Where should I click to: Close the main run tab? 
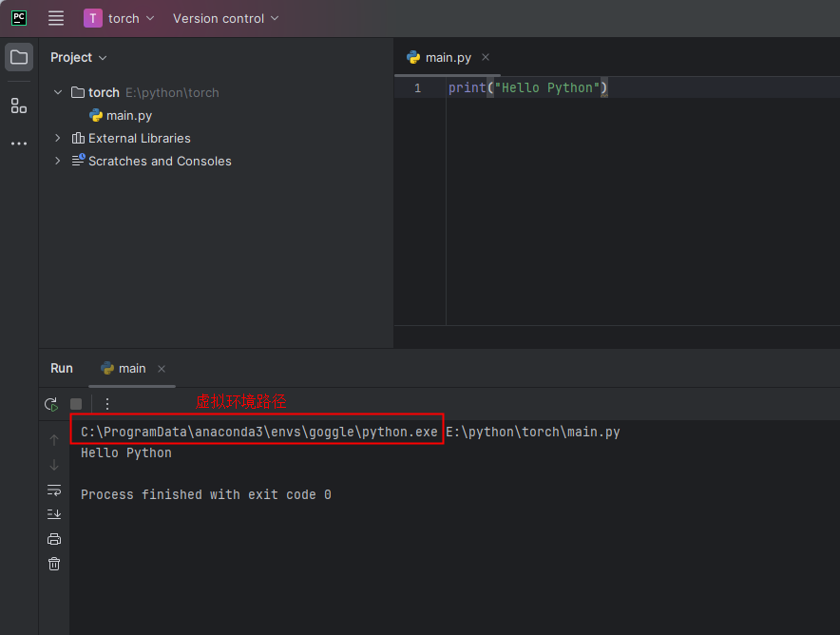coord(162,369)
